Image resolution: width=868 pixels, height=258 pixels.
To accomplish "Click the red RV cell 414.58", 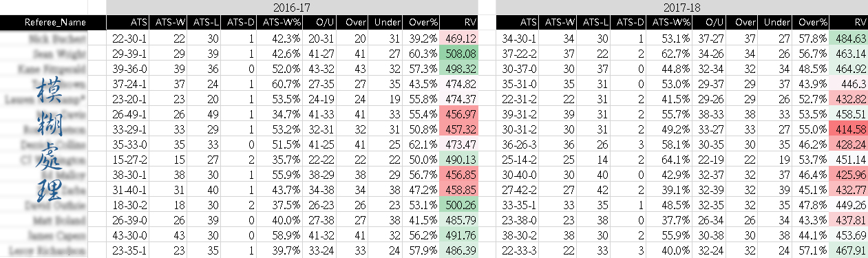I will 848,129.
